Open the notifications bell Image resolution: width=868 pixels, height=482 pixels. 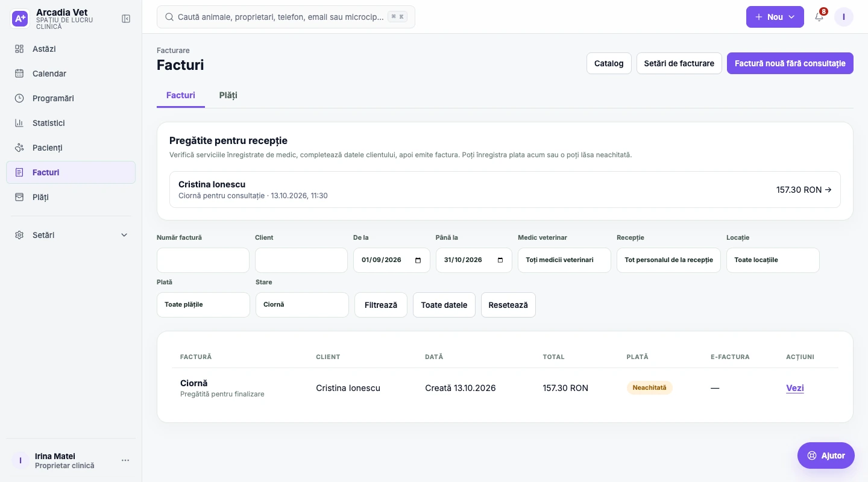(819, 17)
